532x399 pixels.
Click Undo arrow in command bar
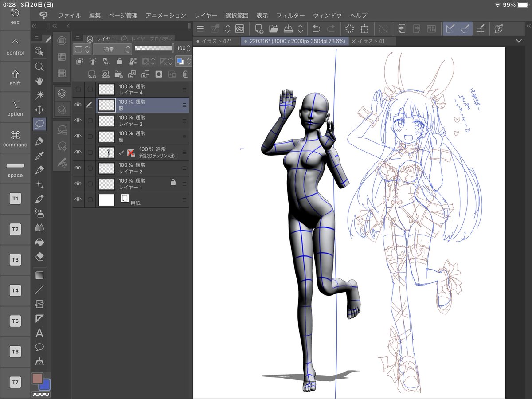316,29
